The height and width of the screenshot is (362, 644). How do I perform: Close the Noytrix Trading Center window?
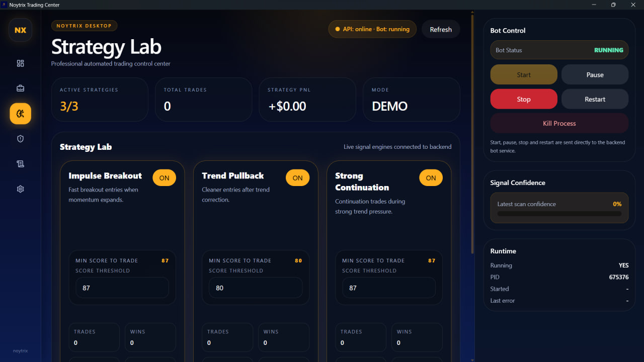(x=633, y=5)
